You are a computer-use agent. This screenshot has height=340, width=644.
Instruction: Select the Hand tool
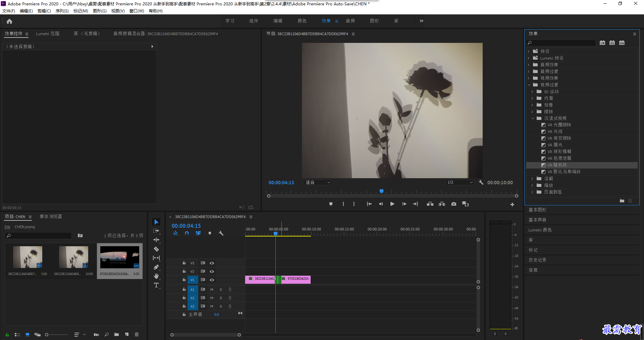(x=156, y=276)
